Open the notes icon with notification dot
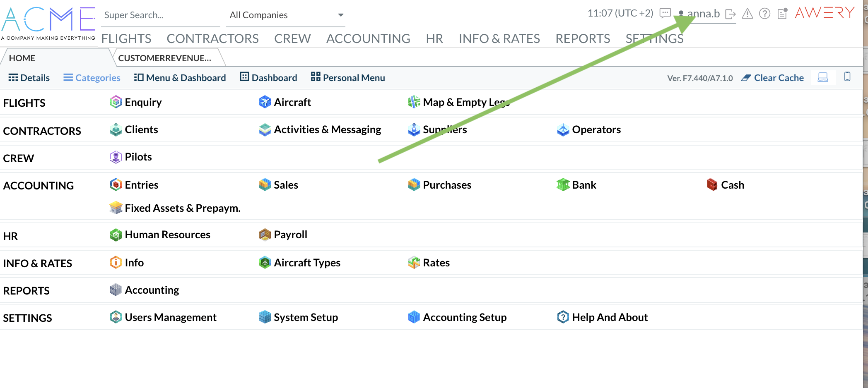Viewport: 868px width, 388px height. pos(782,14)
